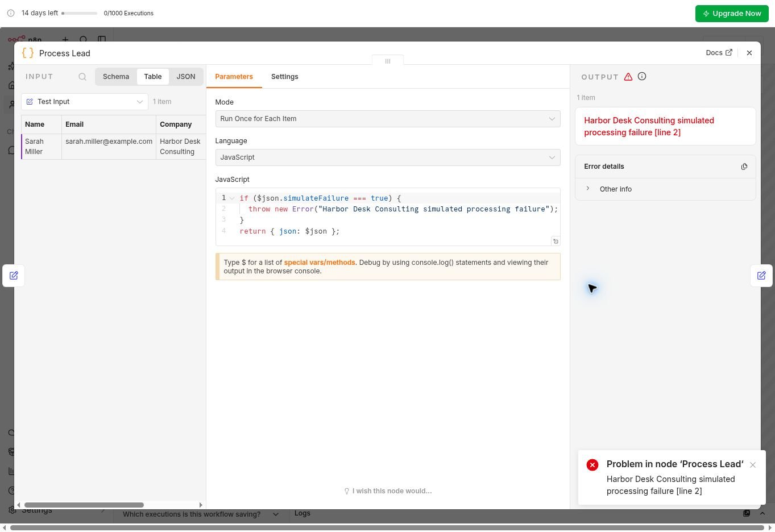Click the code editor corner icon
The height and width of the screenshot is (532, 775).
tap(556, 241)
